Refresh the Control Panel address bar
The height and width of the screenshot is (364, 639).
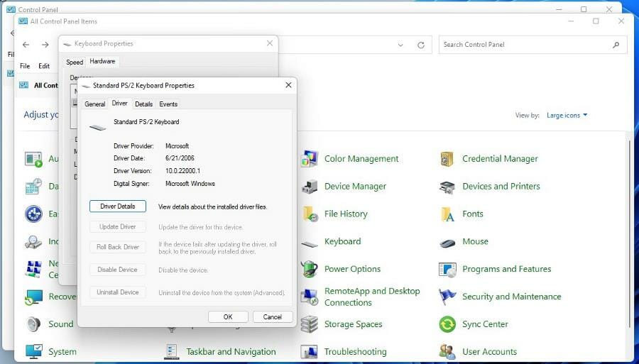pyautogui.click(x=421, y=45)
